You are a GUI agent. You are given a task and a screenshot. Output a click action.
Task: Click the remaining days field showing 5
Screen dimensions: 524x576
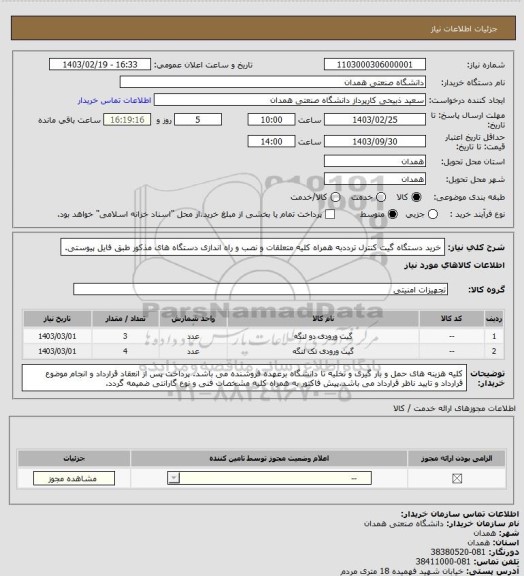[x=198, y=120]
